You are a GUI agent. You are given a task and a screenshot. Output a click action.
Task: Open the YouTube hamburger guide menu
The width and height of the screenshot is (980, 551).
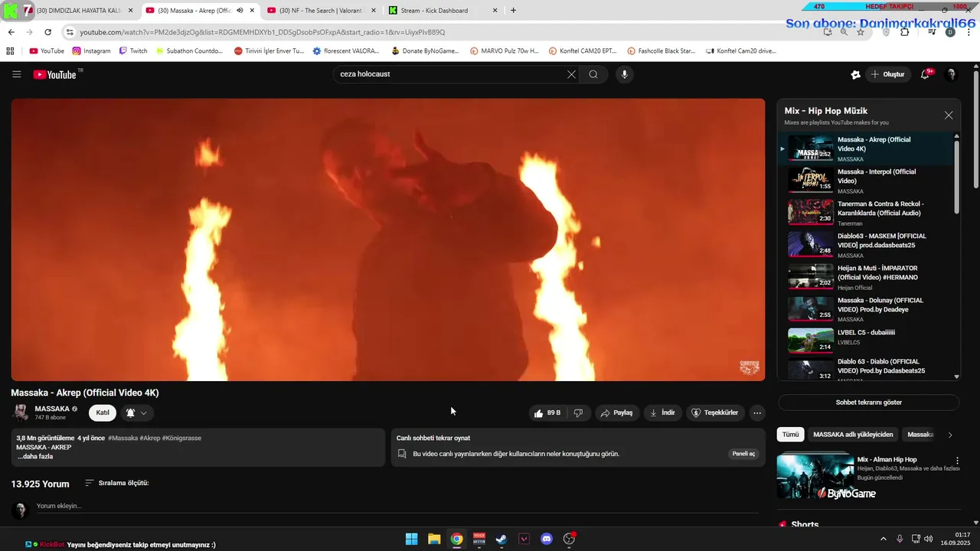17,74
